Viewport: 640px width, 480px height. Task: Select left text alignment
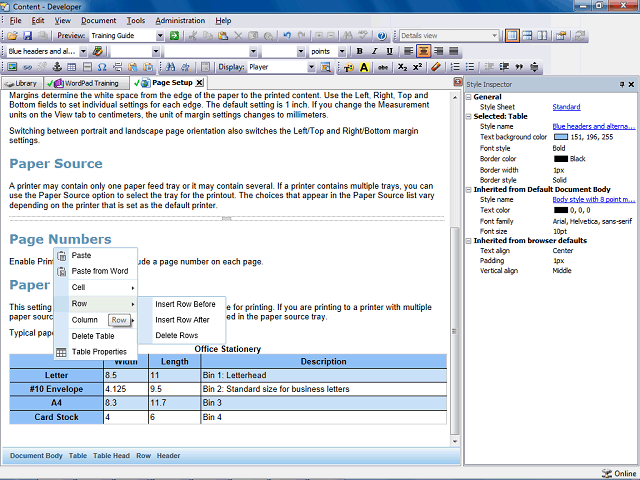coord(409,51)
